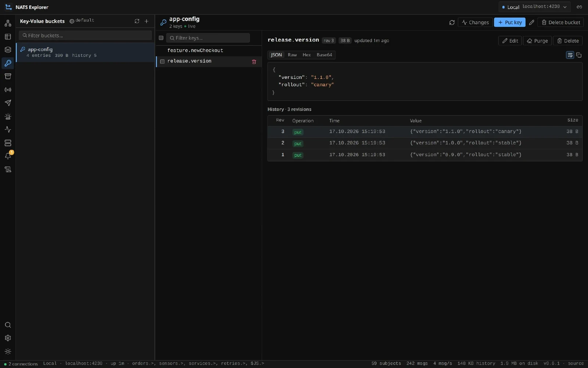The height and width of the screenshot is (368, 588).
Task: Open the Local localhost:4230 connection dropdown
Action: [535, 7]
